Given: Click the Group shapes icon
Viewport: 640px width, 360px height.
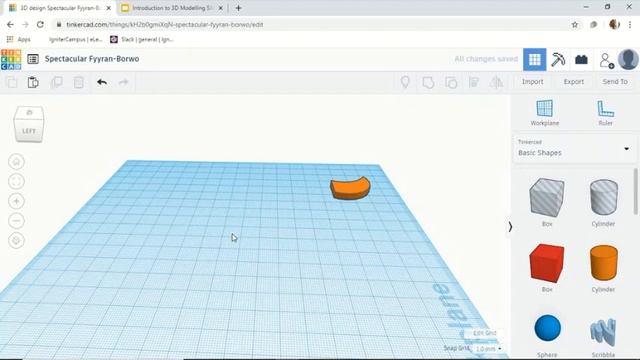Looking at the screenshot, I should tap(428, 82).
